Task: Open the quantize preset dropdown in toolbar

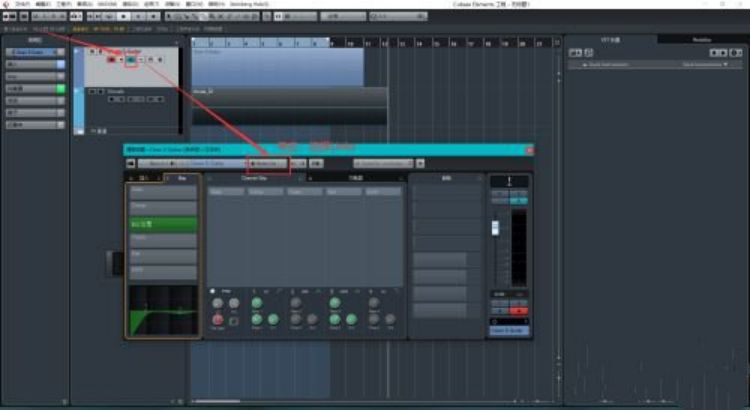Action: (398, 16)
